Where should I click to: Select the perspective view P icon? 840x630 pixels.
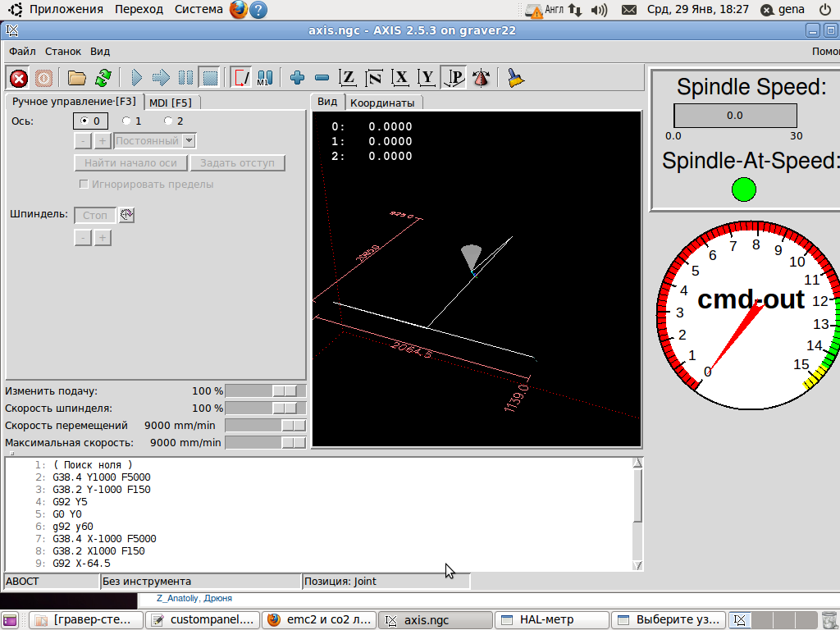point(454,78)
